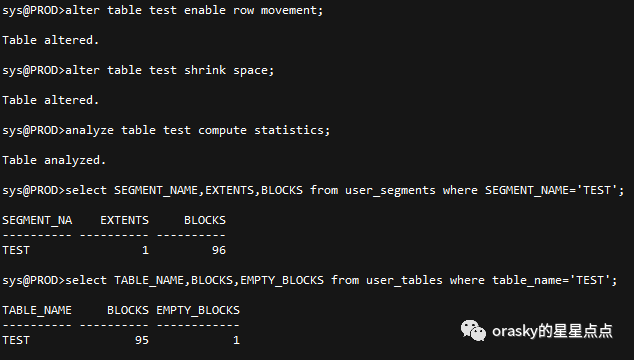Click the EMPTY_BLOCKS value 1
Screen dimensions: 634x360
237,340
